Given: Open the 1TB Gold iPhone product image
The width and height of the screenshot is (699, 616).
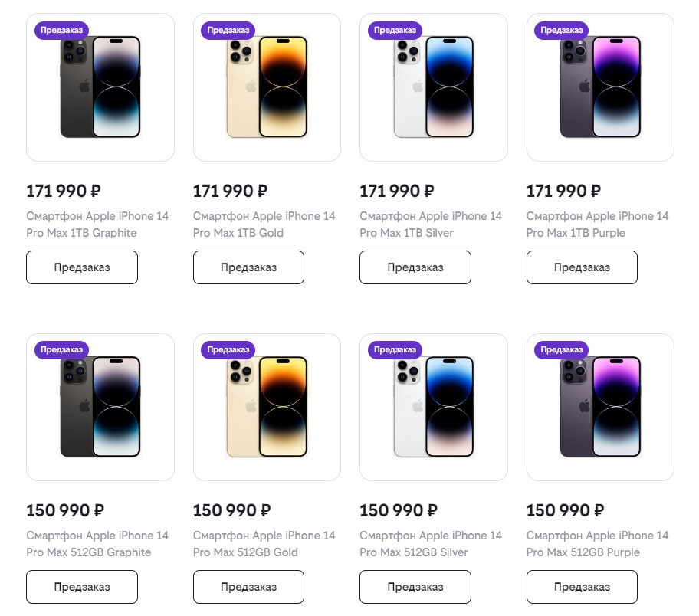Looking at the screenshot, I should pos(267,87).
